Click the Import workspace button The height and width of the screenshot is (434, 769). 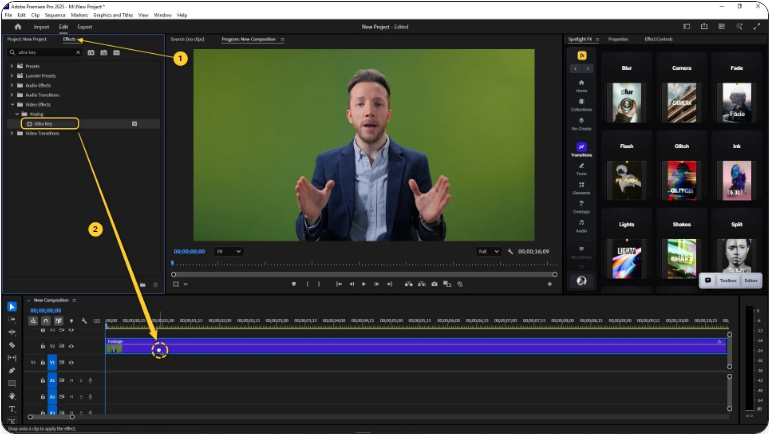click(x=42, y=27)
